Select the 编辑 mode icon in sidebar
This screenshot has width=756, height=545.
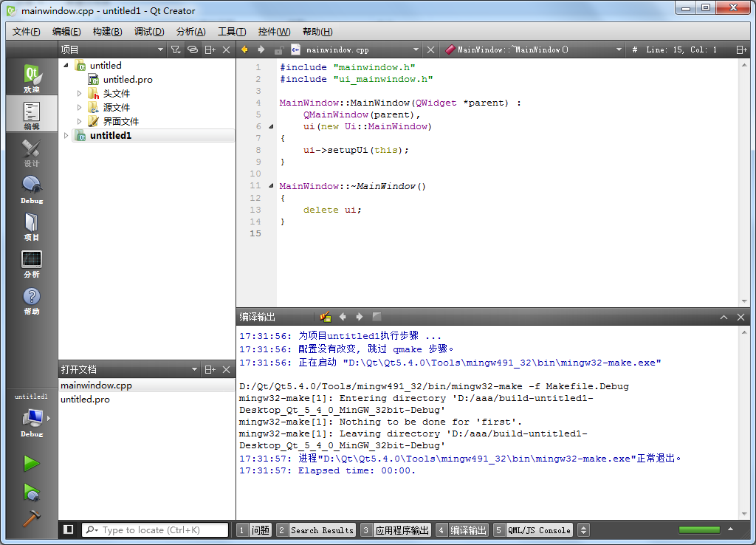tap(30, 113)
